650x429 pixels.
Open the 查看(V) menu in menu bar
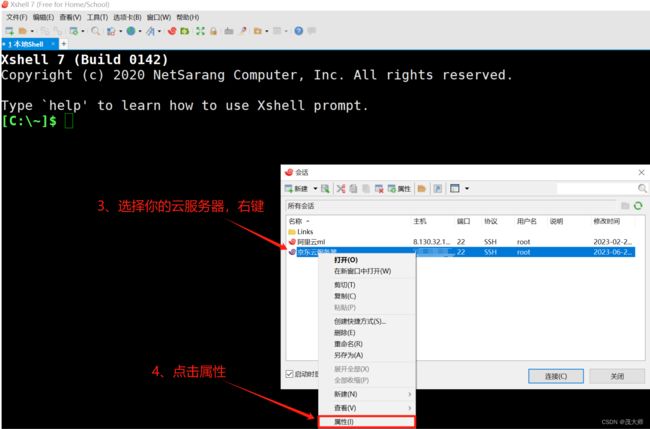tap(70, 17)
